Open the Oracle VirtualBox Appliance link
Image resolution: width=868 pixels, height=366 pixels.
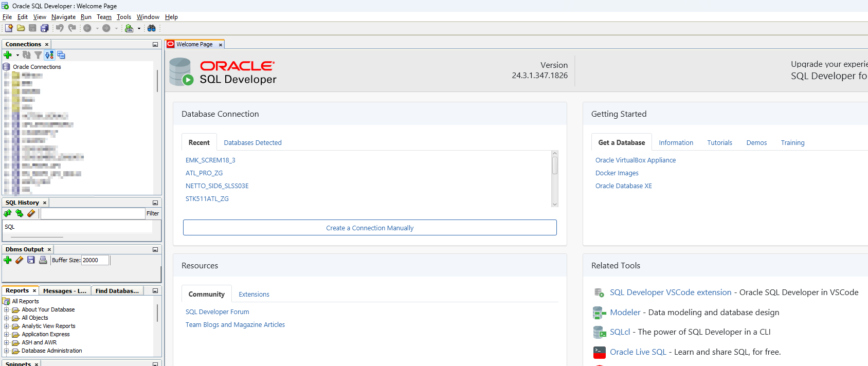click(x=636, y=160)
